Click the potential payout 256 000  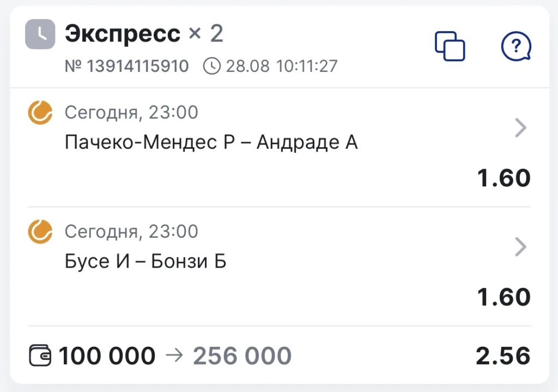242,355
